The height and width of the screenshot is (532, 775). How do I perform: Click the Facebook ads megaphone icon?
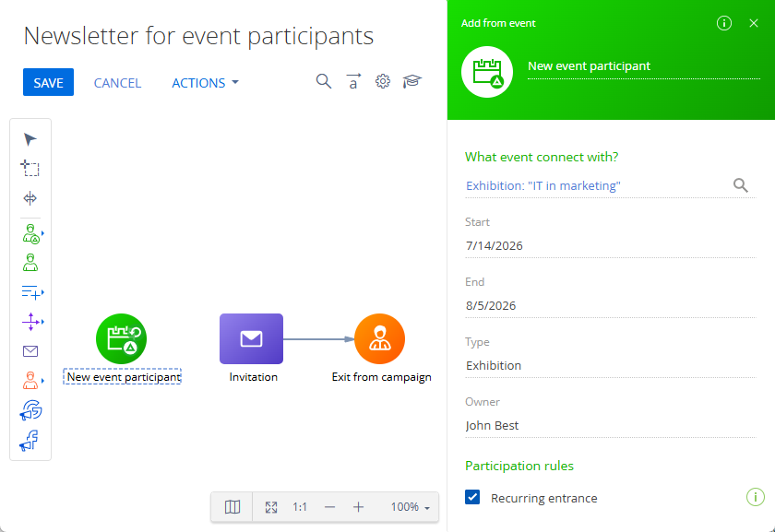[x=30, y=440]
